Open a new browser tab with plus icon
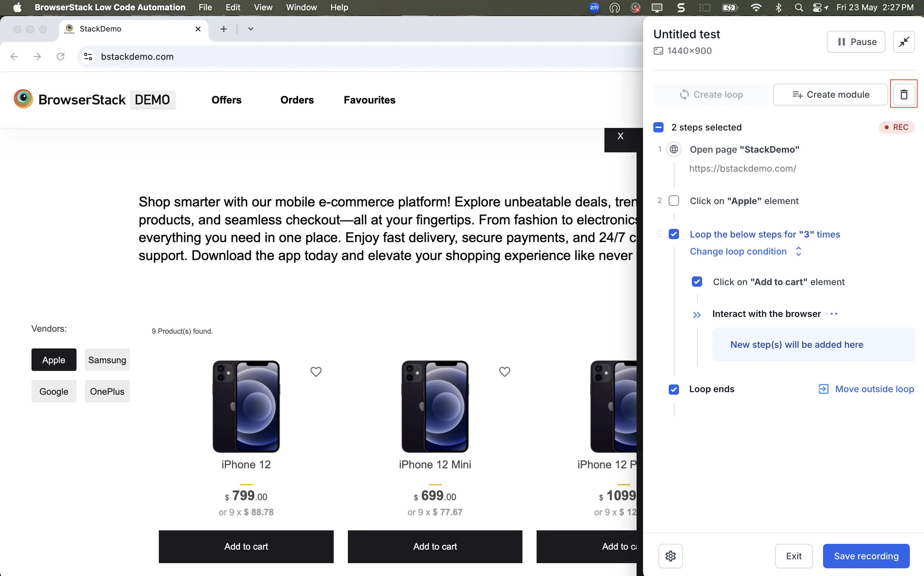 coord(224,29)
